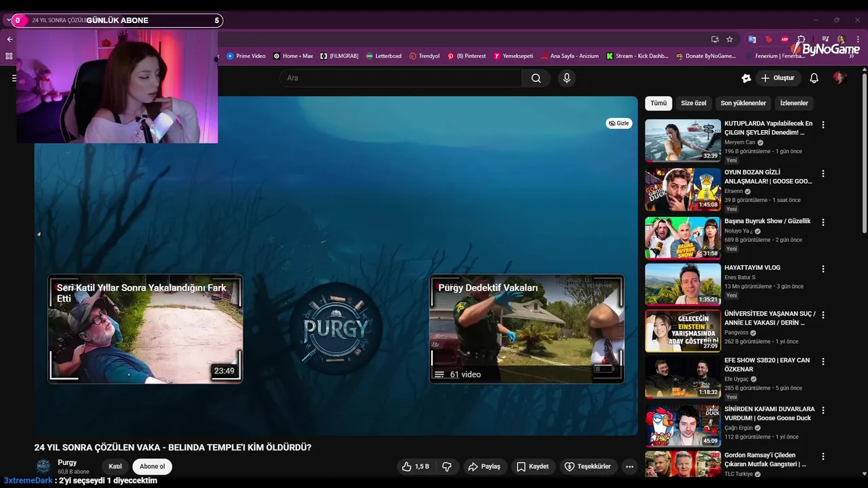Subscribe with Abone ol button
The height and width of the screenshot is (488, 868).
pyautogui.click(x=152, y=466)
